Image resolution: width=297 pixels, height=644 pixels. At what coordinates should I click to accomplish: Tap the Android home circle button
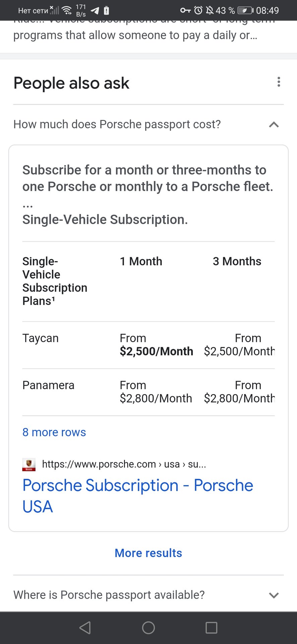[x=148, y=628]
